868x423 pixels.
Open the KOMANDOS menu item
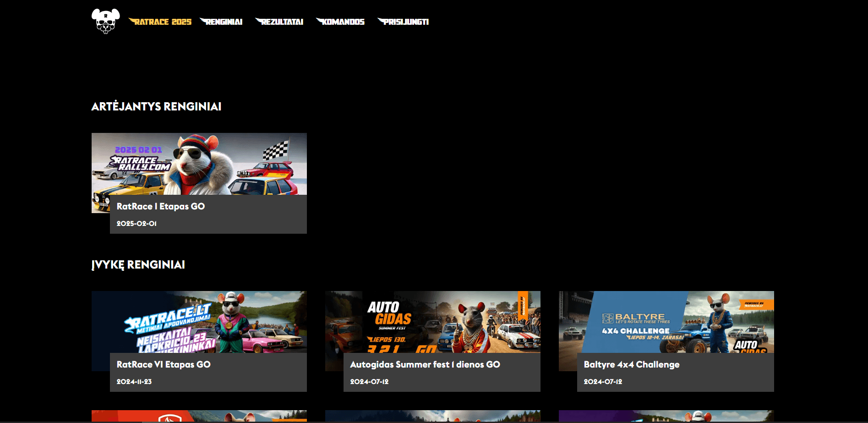tap(340, 22)
